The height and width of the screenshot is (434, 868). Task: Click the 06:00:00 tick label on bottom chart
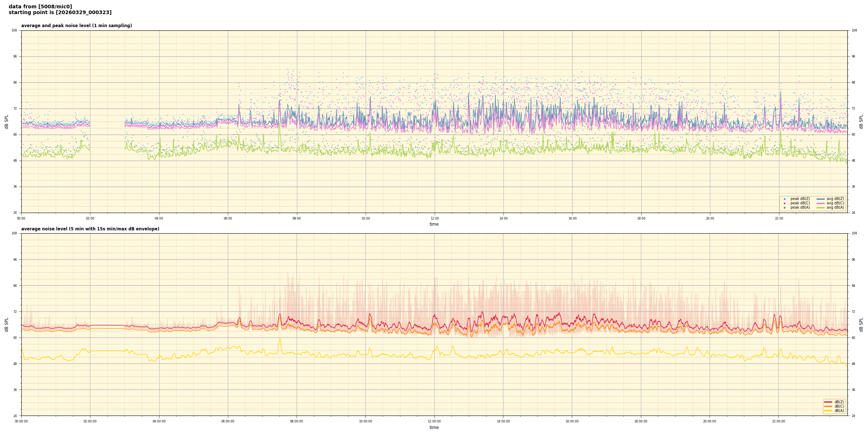tap(228, 421)
